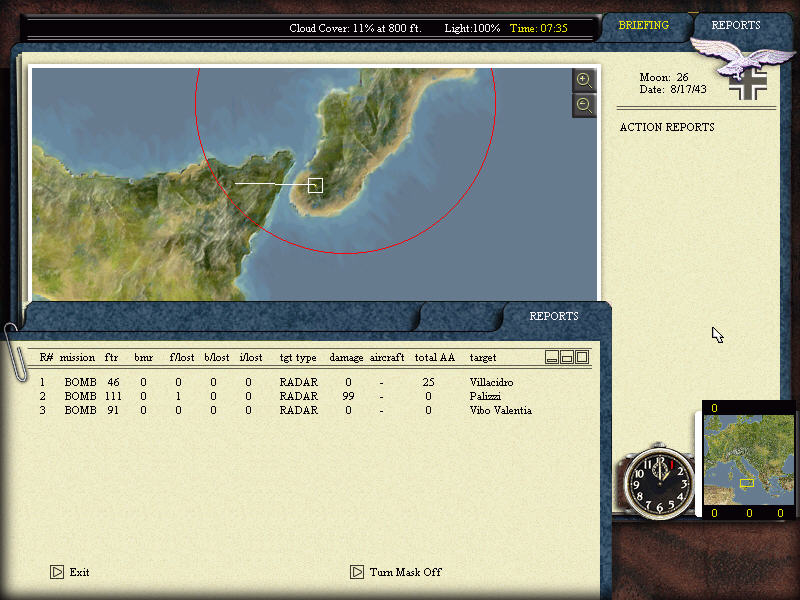Click fighter count 46 in row 1
The image size is (800, 600).
[113, 382]
